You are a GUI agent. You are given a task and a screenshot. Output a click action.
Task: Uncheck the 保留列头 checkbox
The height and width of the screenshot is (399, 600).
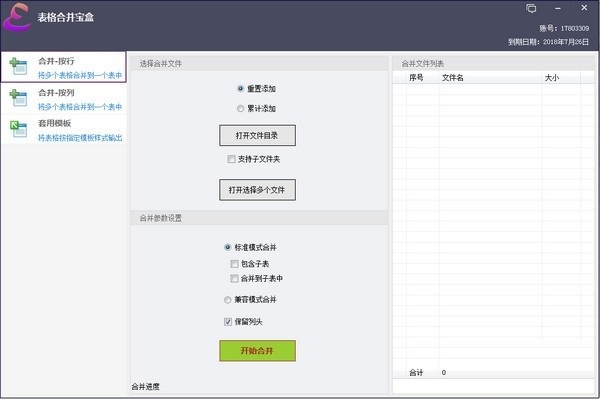[x=228, y=322]
